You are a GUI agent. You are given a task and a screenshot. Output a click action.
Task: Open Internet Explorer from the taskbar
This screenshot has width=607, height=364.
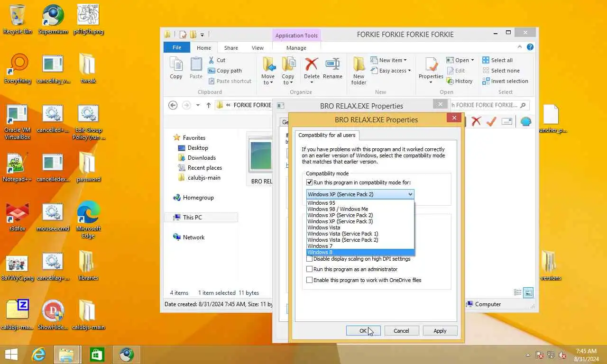pyautogui.click(x=38, y=354)
